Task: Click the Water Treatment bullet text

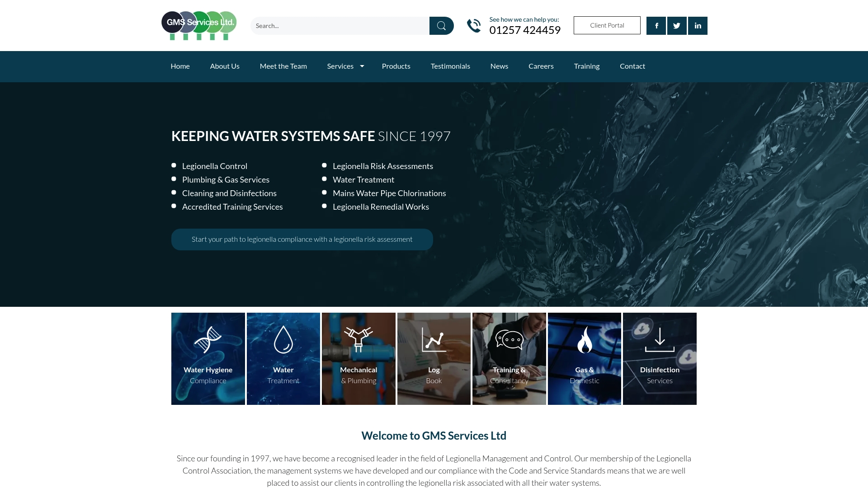Action: click(x=363, y=180)
